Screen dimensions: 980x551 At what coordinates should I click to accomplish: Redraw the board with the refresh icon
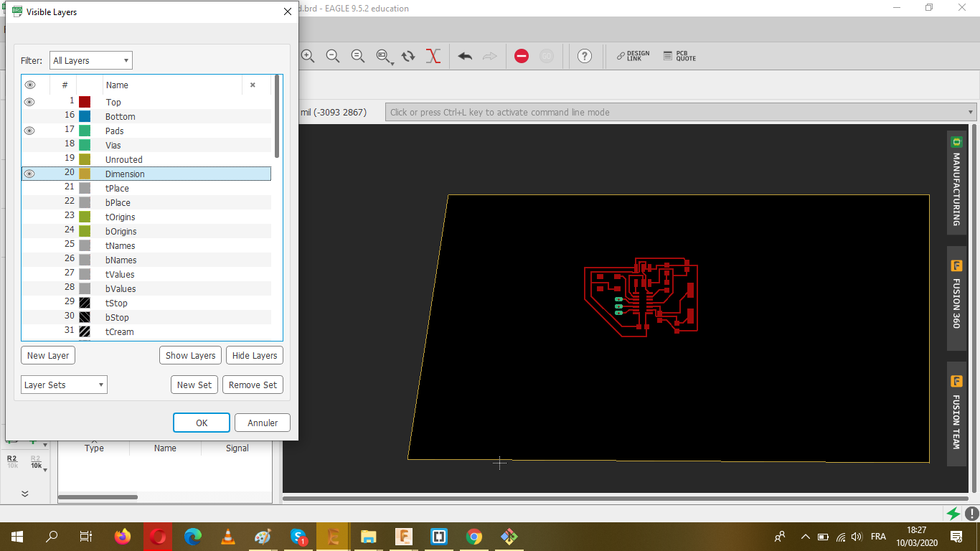point(408,56)
